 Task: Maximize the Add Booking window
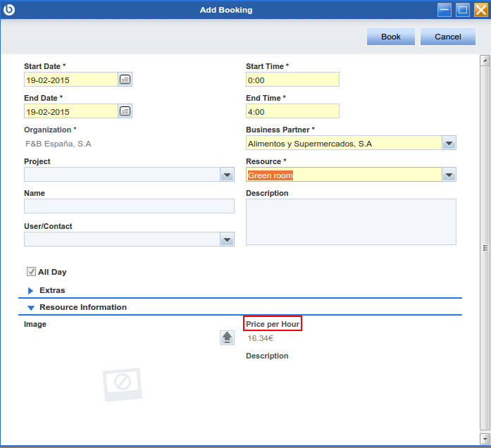click(463, 10)
